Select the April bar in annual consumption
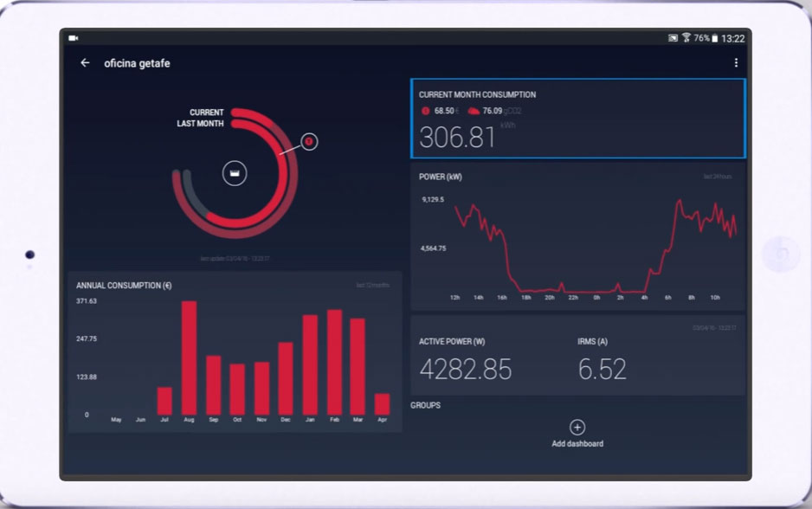The width and height of the screenshot is (812, 509). click(382, 403)
